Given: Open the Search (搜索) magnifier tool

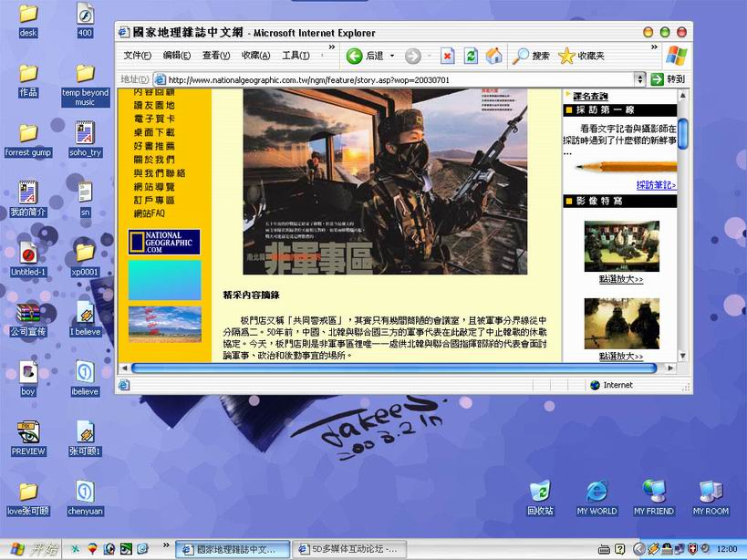Looking at the screenshot, I should click(x=530, y=57).
